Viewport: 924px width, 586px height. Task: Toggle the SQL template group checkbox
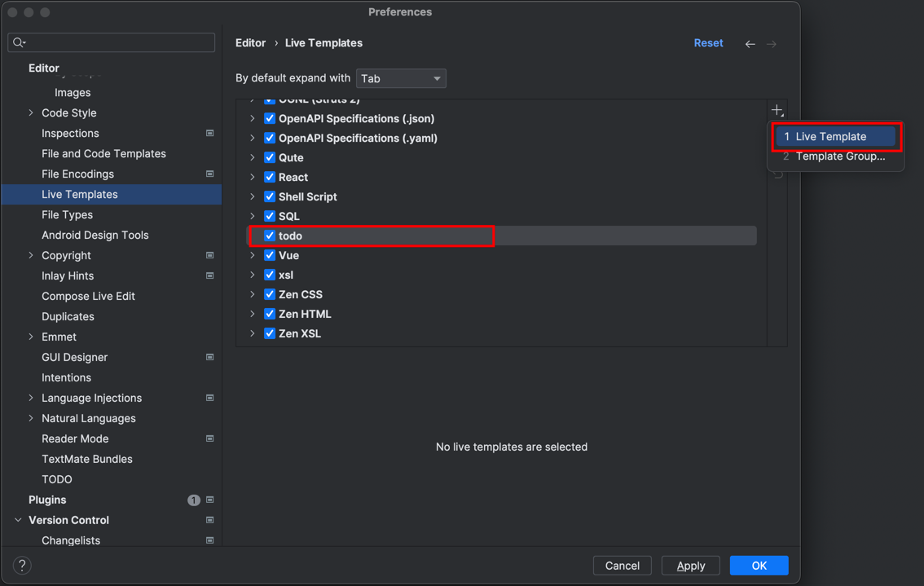270,216
